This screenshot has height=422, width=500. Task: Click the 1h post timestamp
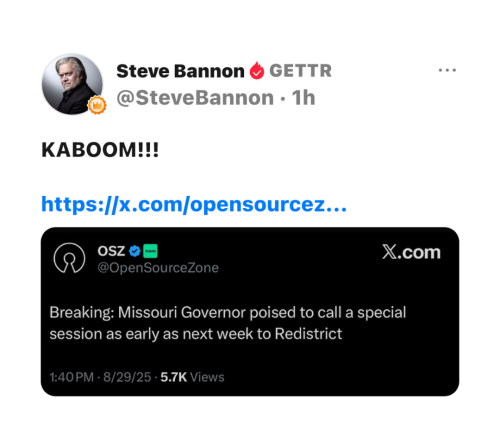tap(303, 98)
